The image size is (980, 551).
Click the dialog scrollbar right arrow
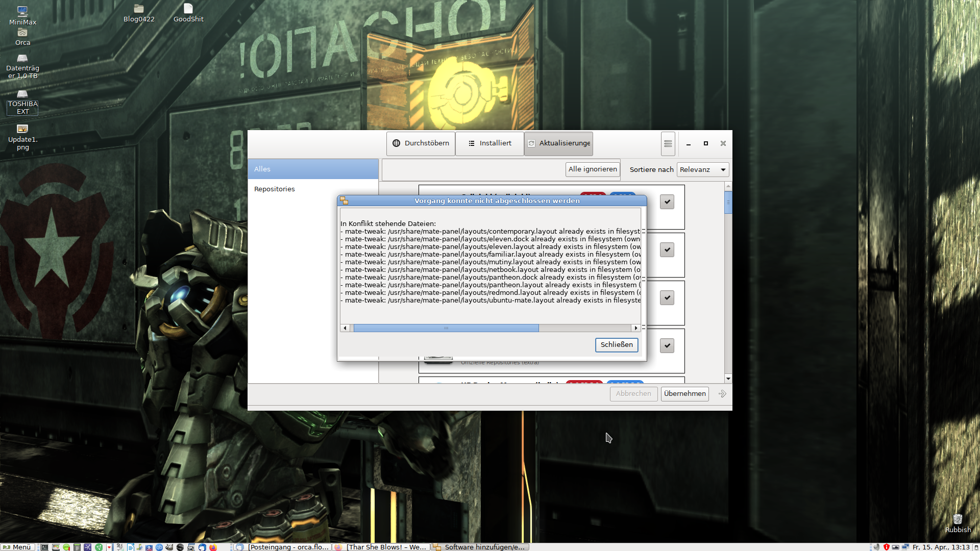[x=635, y=328]
